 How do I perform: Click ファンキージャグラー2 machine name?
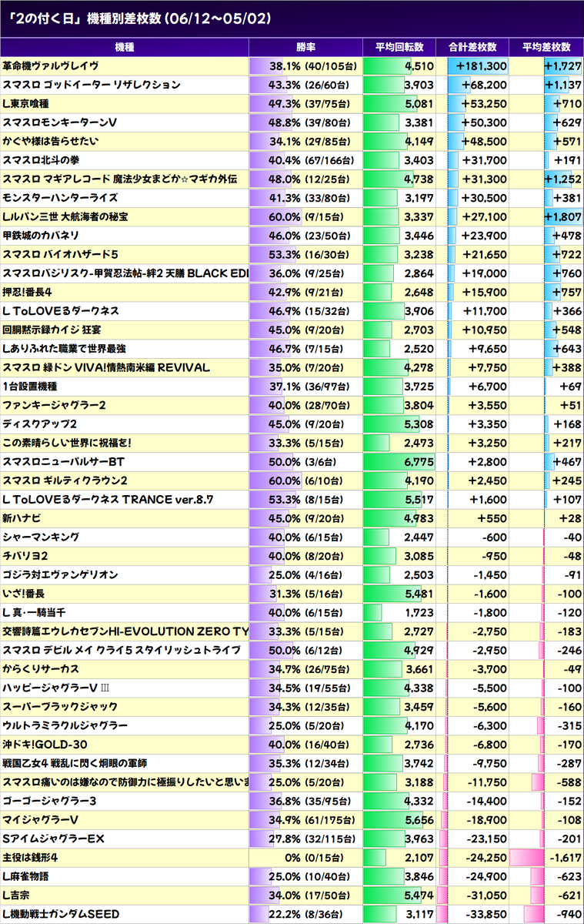pos(54,406)
